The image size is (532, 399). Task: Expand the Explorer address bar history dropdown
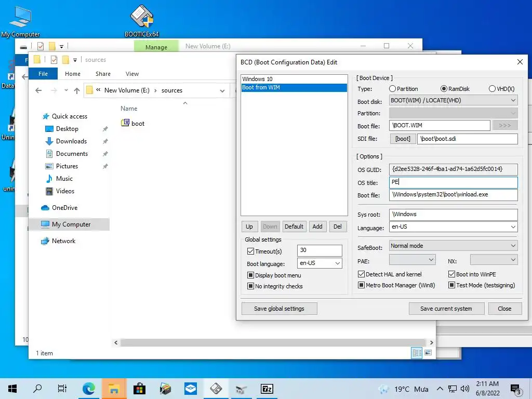222,90
